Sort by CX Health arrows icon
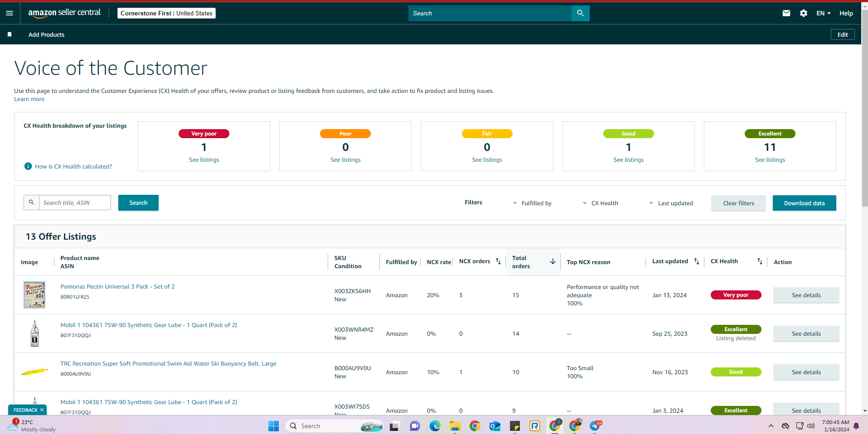Viewport: 868px width, 434px height. tap(760, 261)
